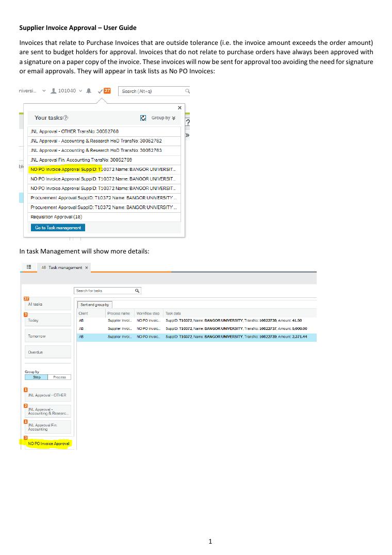Image resolution: width=392 pixels, height=555 pixels.
Task: Refresh the Your tasks list
Action: click(143, 118)
